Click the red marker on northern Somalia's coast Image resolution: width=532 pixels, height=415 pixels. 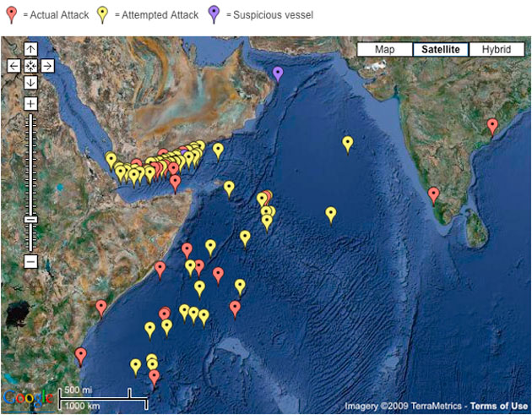[x=175, y=183]
